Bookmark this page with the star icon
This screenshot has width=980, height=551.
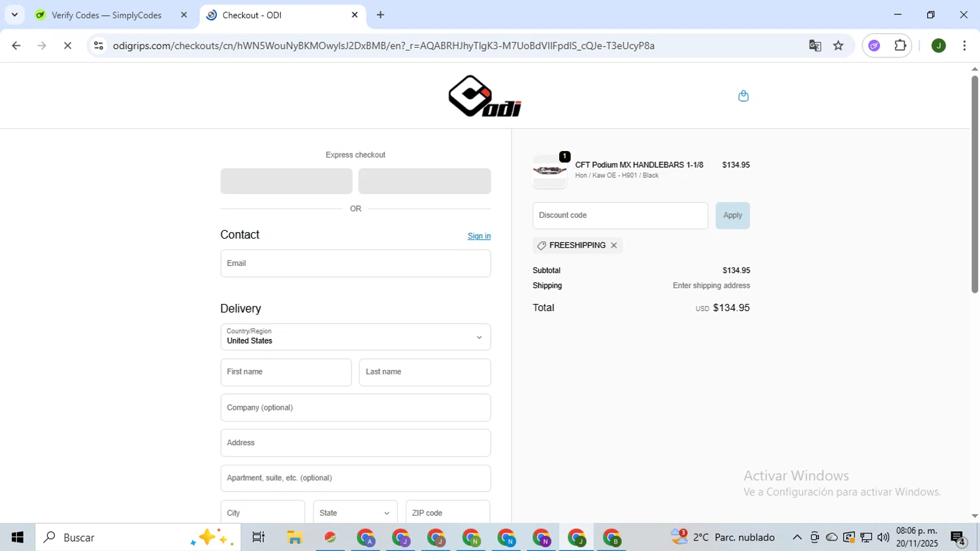(x=838, y=46)
